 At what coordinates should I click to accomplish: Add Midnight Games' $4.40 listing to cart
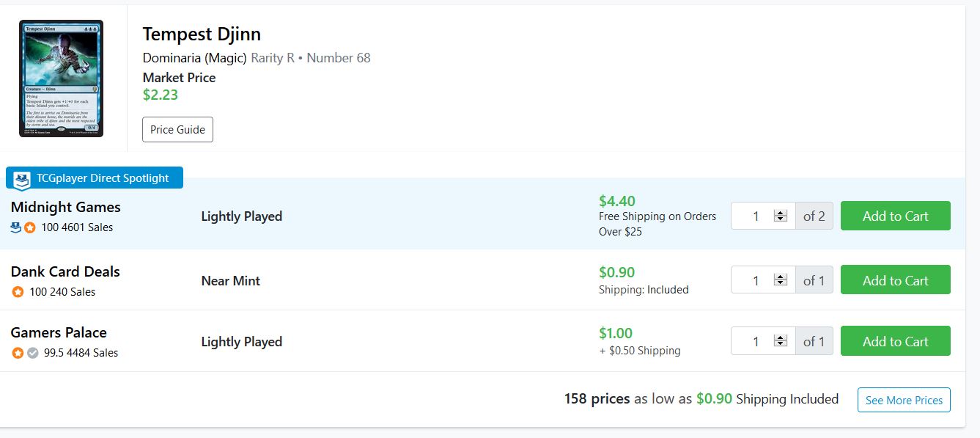[x=895, y=216]
